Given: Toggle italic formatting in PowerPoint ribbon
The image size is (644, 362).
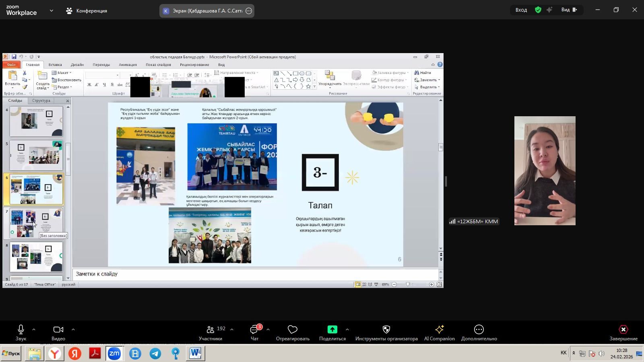Looking at the screenshot, I should coord(97,85).
